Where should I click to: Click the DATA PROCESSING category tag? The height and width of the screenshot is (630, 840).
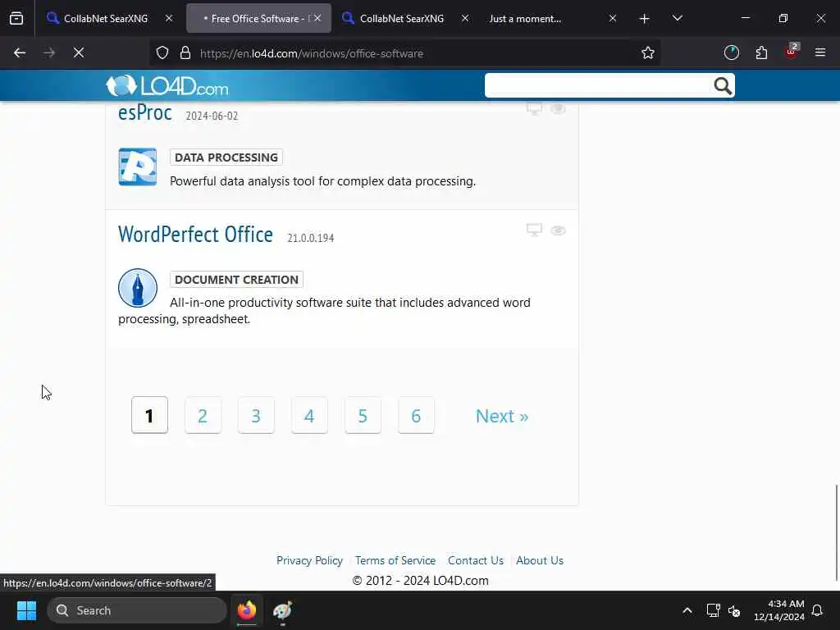point(226,157)
